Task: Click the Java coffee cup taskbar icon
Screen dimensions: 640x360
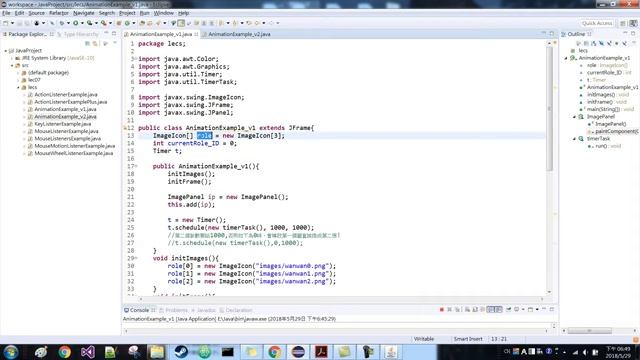Action: point(391,352)
